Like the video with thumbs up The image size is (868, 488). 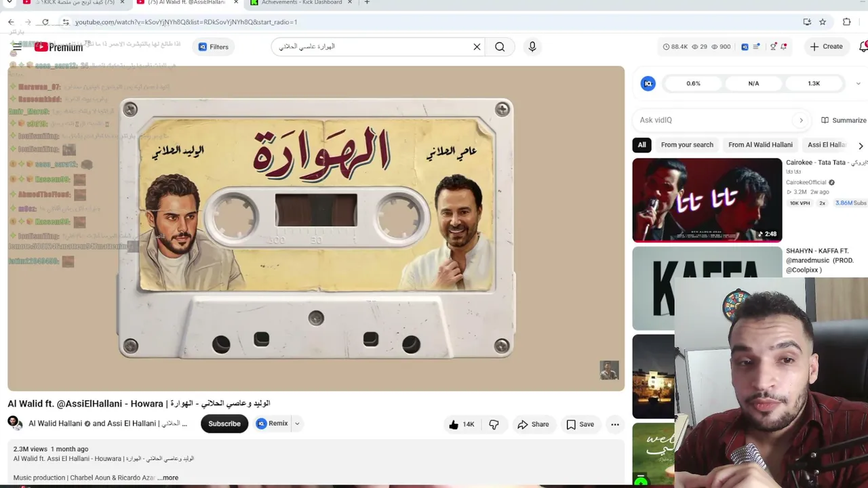point(461,424)
